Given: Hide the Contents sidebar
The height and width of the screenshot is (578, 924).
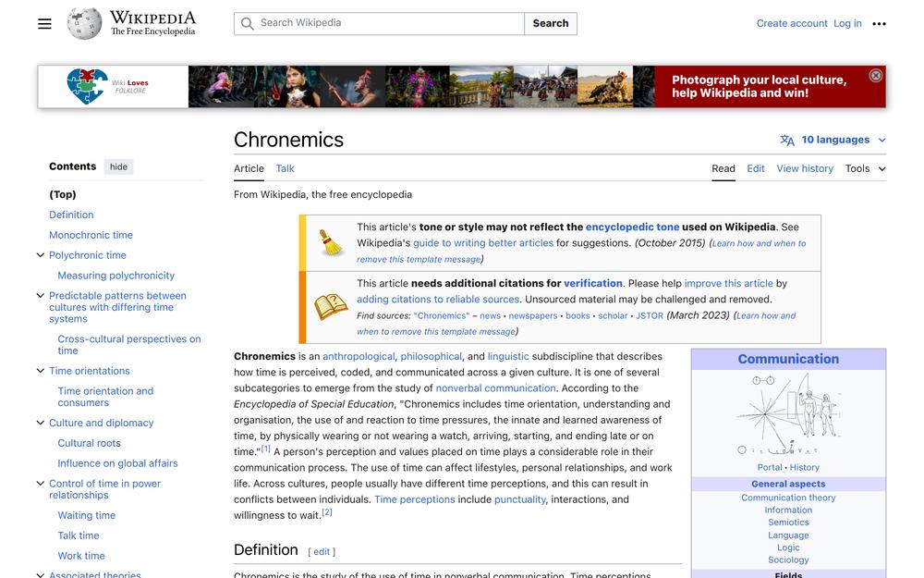Looking at the screenshot, I should coord(118,166).
